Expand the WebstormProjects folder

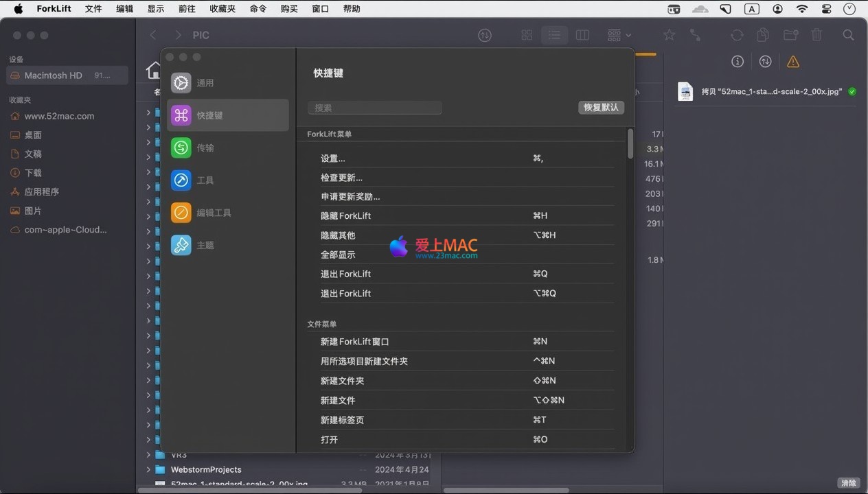tap(148, 469)
